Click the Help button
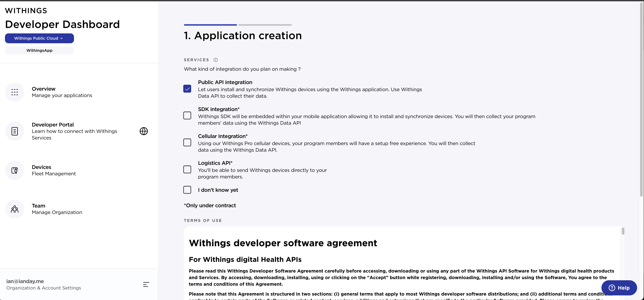 (619, 288)
